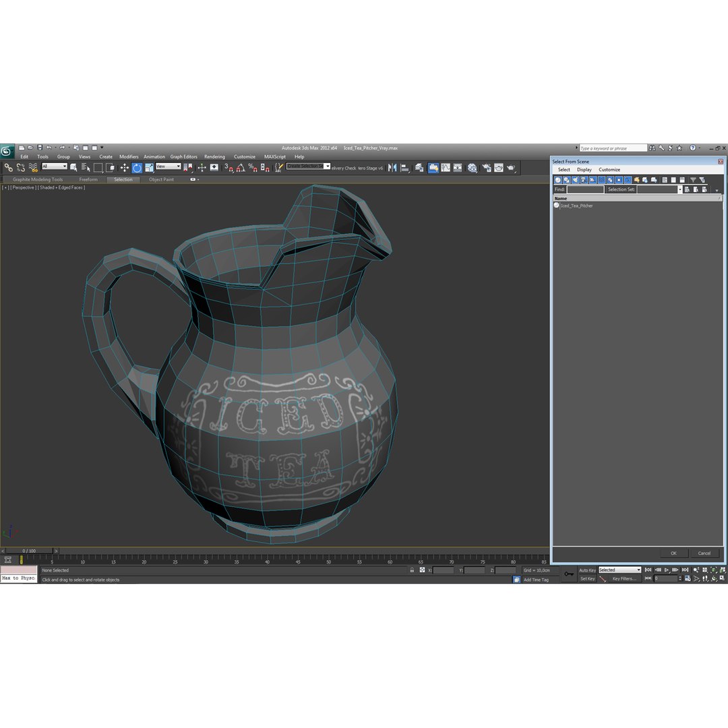Expand the Create Selection Set dropdown
Image resolution: width=728 pixels, height=728 pixels.
[328, 166]
